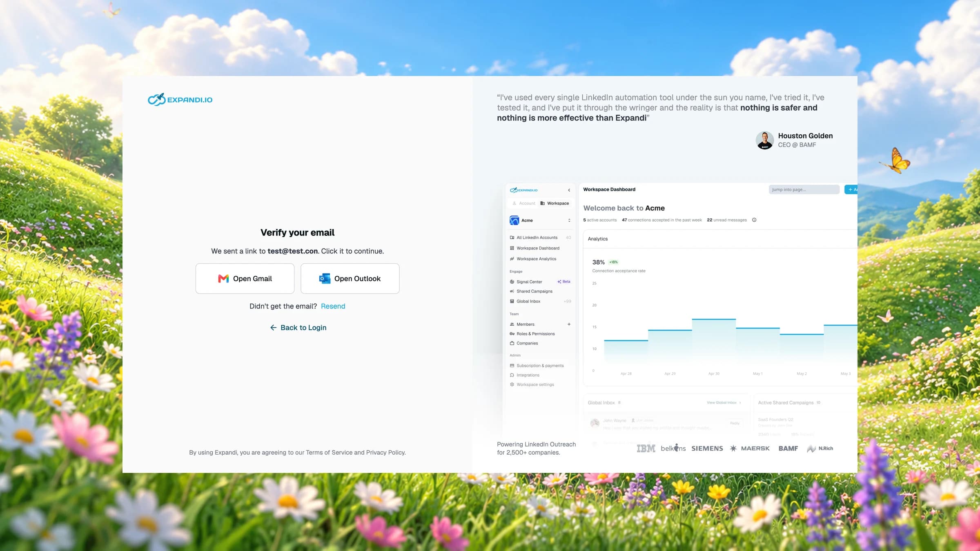The image size is (980, 551).
Task: Click the info icon beside unread messages
Action: point(754,220)
